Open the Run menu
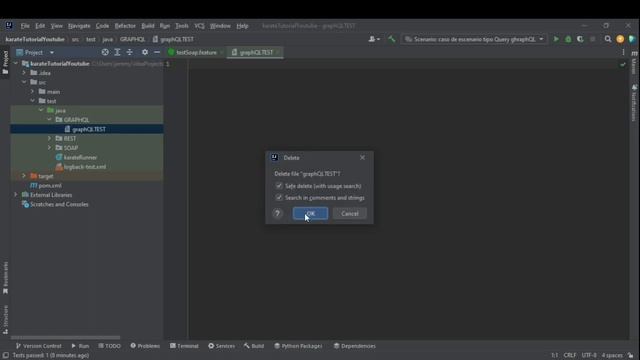The width and height of the screenshot is (640, 360). (164, 26)
